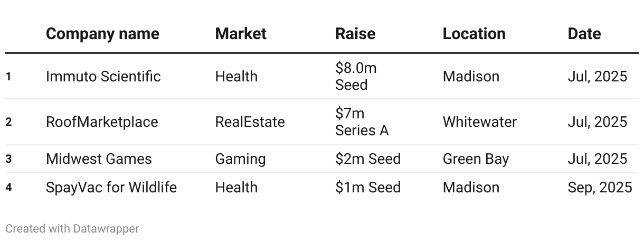Select the Whitewater location cell
This screenshot has width=644, height=241.
click(480, 122)
